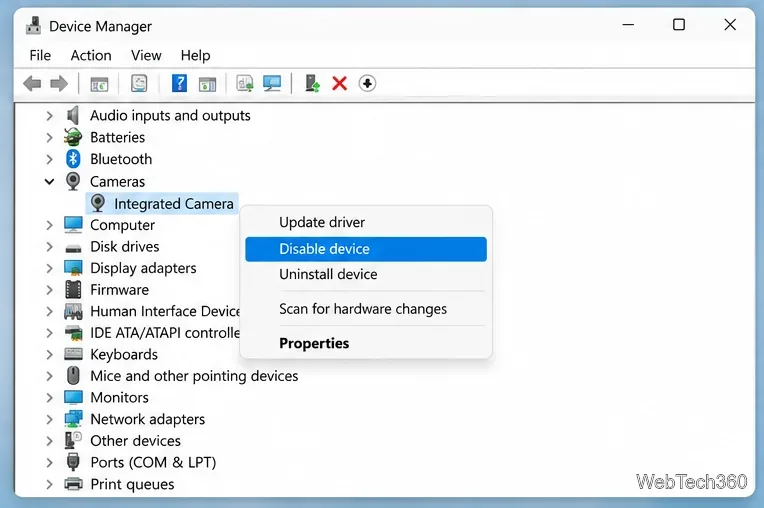The width and height of the screenshot is (764, 508).
Task: Click the Cameras webcam icon
Action: point(73,181)
